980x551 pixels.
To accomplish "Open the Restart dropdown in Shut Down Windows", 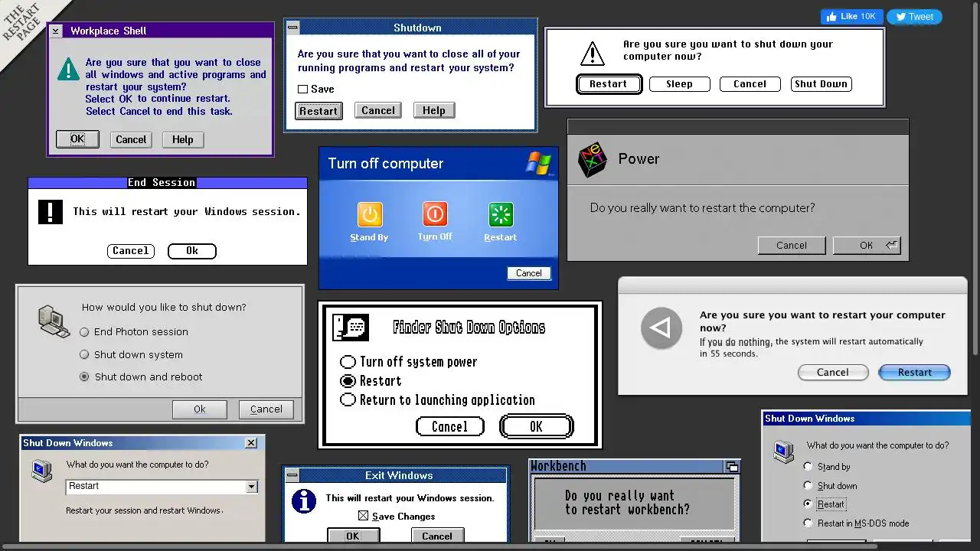I will click(x=251, y=487).
